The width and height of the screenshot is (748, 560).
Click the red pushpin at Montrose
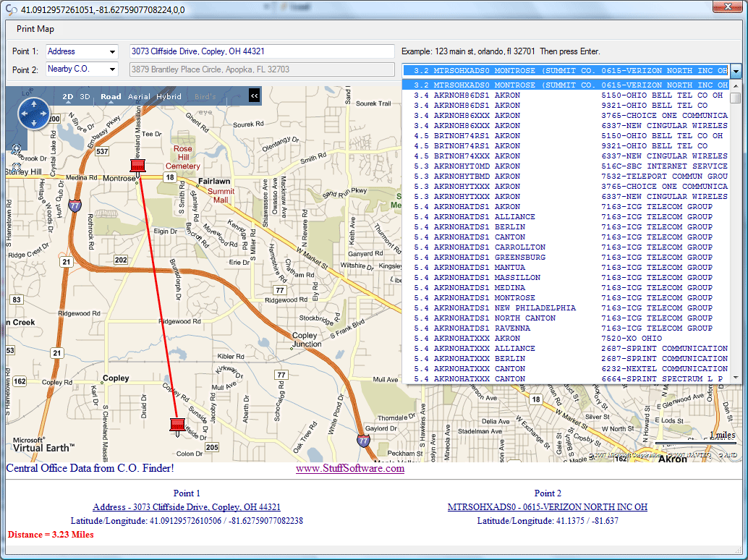coord(138,167)
